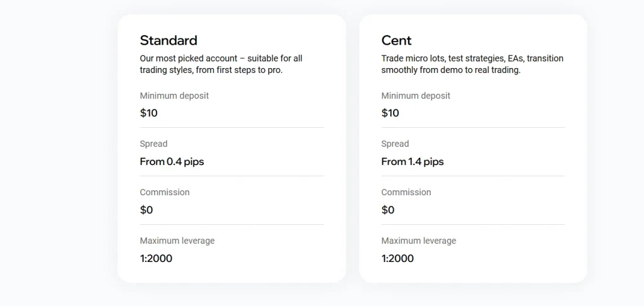This screenshot has width=644, height=306.
Task: Select 'From 0.4 pips' spread value
Action: click(172, 162)
